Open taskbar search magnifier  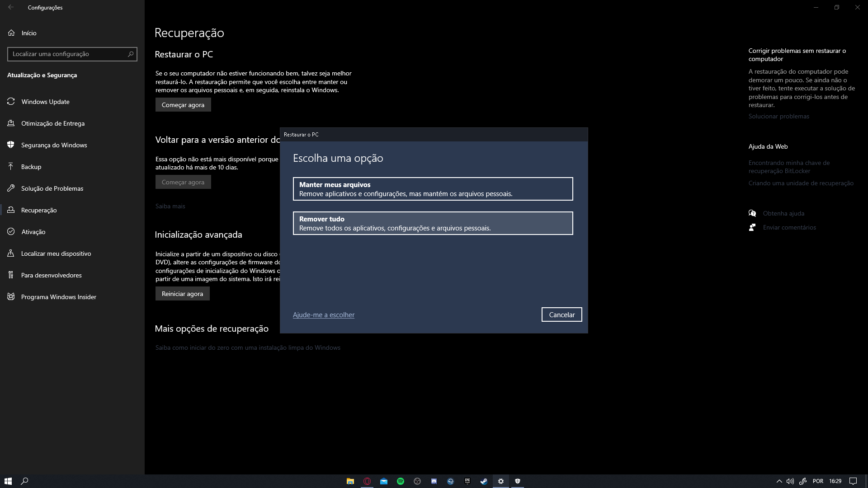coord(25,481)
